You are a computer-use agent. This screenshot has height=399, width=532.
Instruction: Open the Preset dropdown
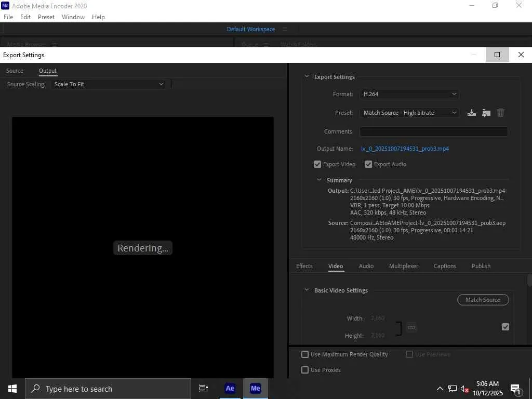coord(409,113)
